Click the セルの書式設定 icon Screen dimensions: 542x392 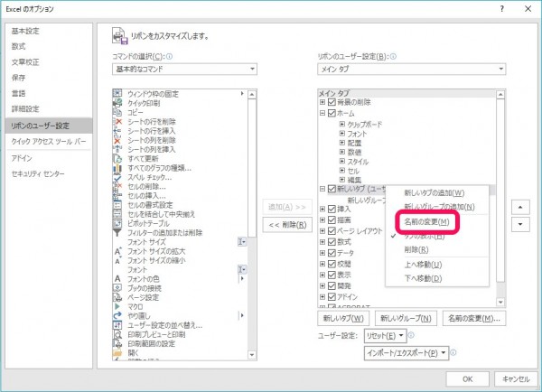[x=117, y=205]
